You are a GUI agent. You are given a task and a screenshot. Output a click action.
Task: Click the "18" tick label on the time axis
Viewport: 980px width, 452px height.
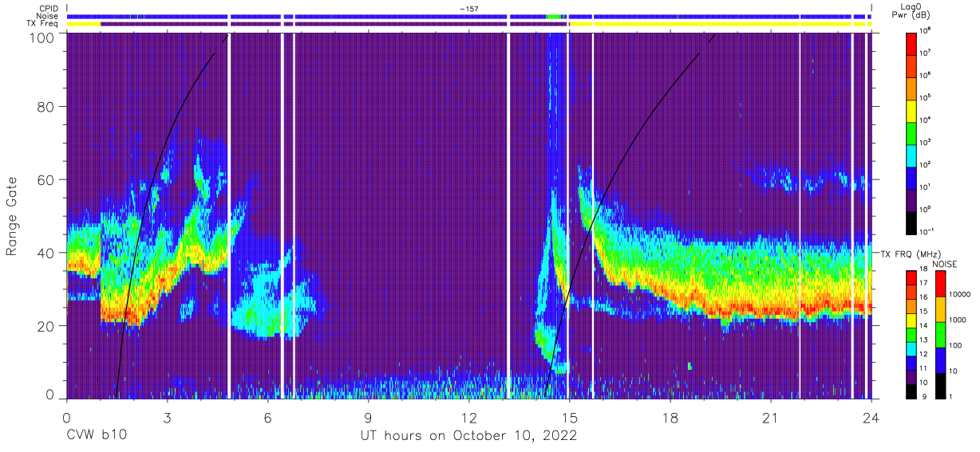pyautogui.click(x=670, y=417)
